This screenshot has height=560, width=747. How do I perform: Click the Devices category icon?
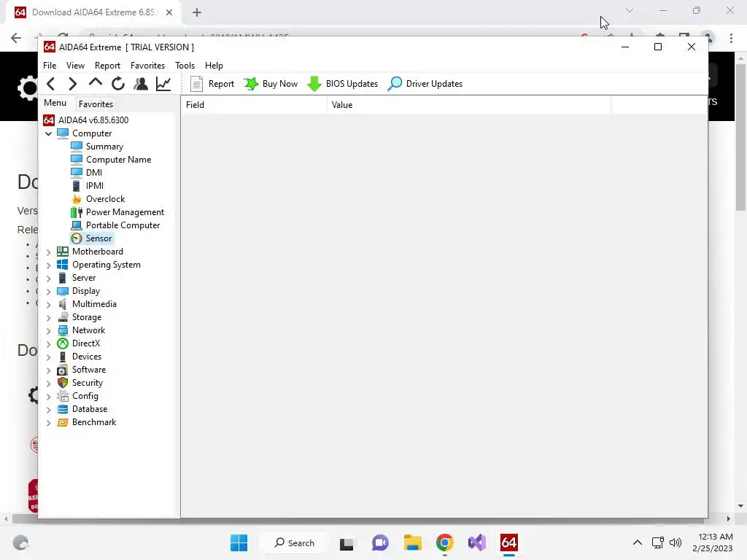(x=63, y=357)
